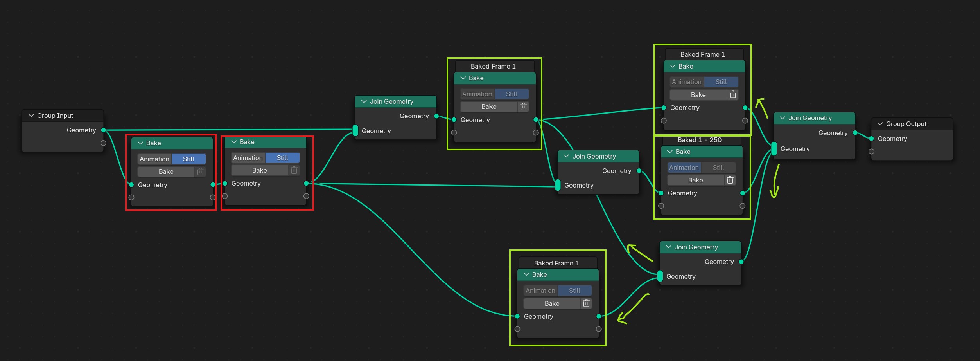Click Bake button in leftmost Baked Frame 1
This screenshot has width=980, height=361.
point(489,106)
